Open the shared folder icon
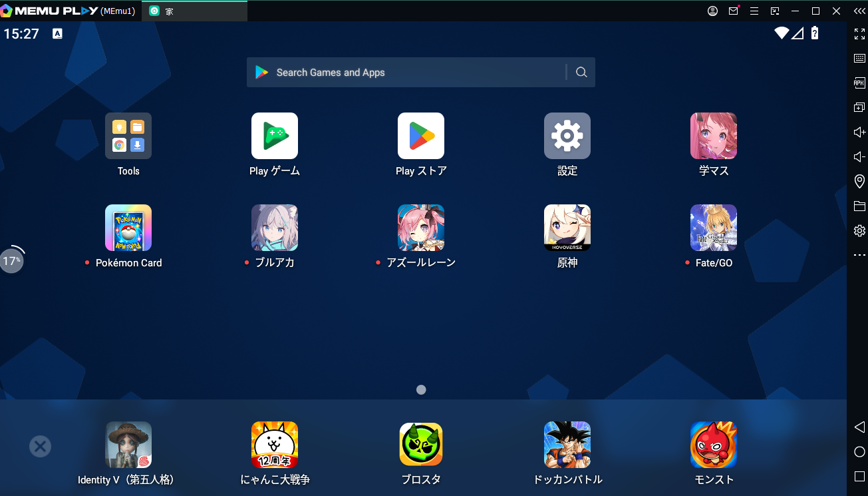868x496 pixels. pos(859,206)
